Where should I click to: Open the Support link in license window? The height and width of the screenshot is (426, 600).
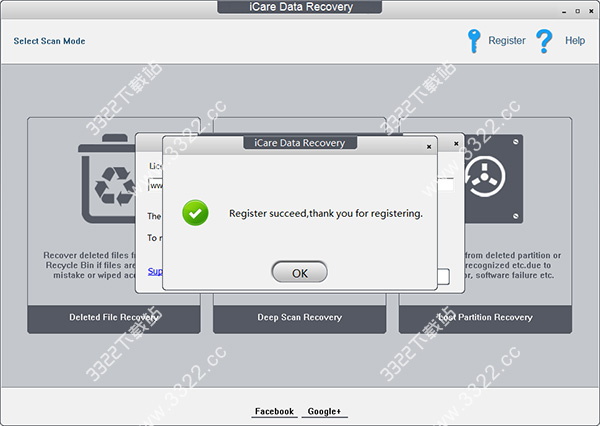tap(155, 271)
